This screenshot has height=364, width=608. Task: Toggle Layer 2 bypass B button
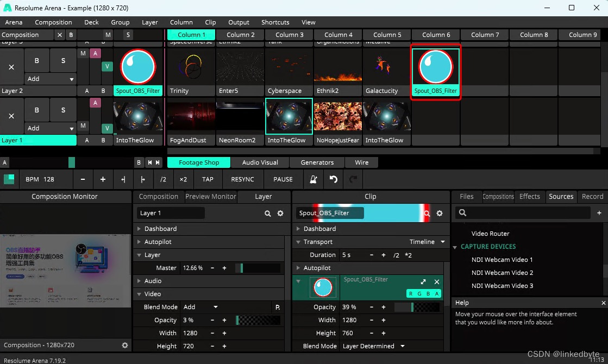click(x=37, y=60)
